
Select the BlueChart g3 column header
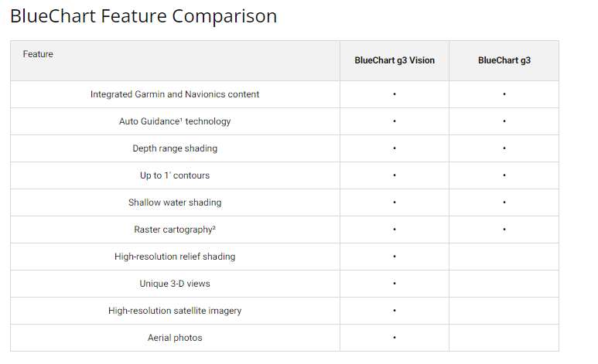(x=504, y=60)
